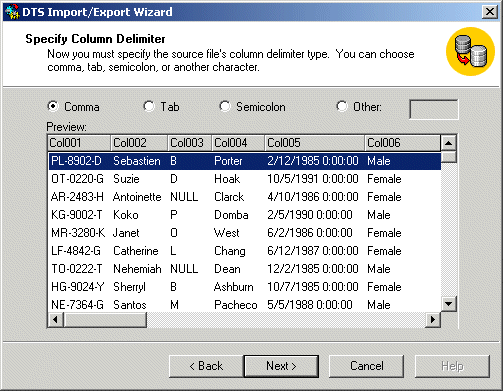Screen dimensions: 503x391
Task: Click the preview scroll left arrow
Action: tap(55, 320)
